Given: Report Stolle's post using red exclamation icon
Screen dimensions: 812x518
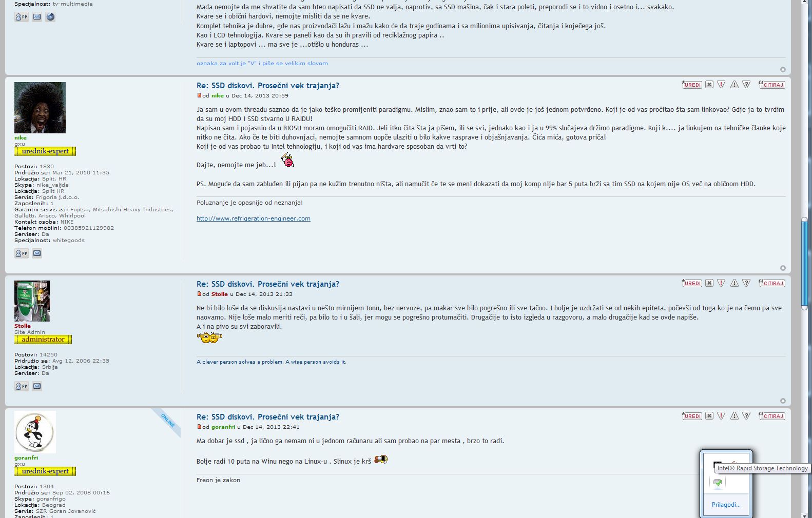Looking at the screenshot, I should tap(721, 283).
